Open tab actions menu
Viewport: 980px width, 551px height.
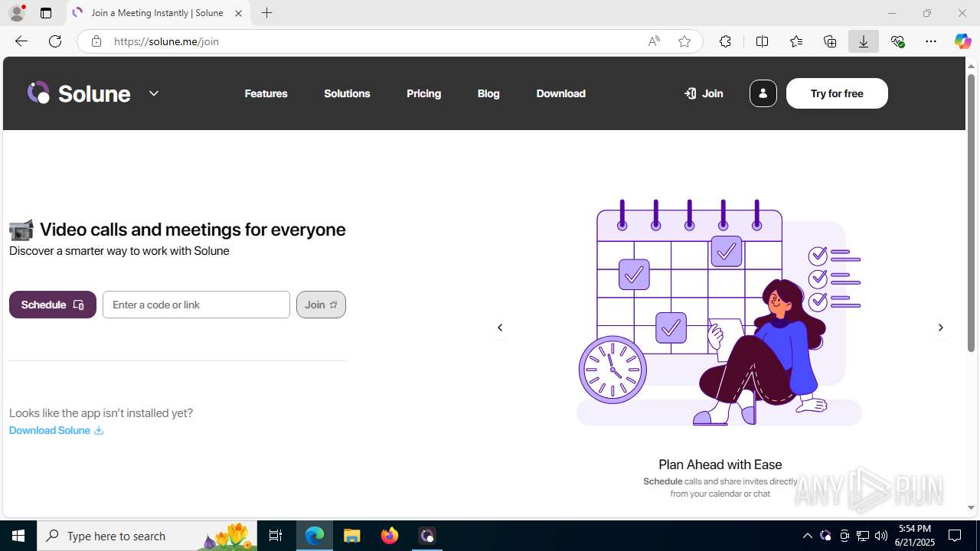46,13
